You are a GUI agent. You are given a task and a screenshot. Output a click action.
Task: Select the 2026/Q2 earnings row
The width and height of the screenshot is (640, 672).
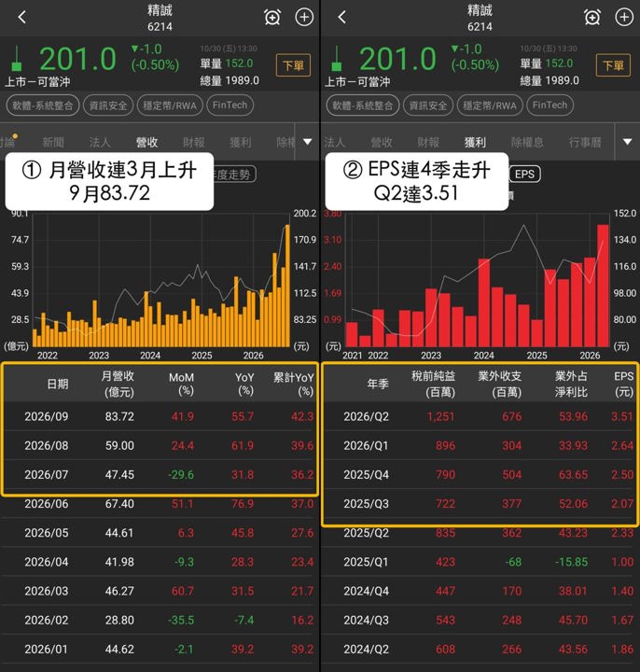point(480,416)
